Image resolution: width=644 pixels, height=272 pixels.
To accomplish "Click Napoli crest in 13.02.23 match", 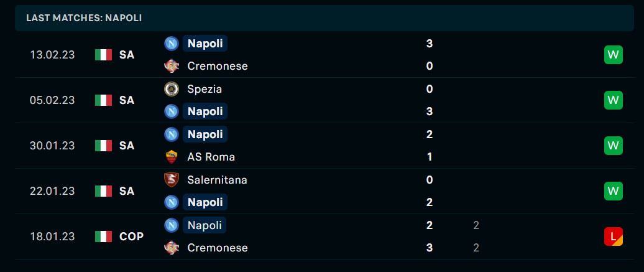I will click(172, 44).
